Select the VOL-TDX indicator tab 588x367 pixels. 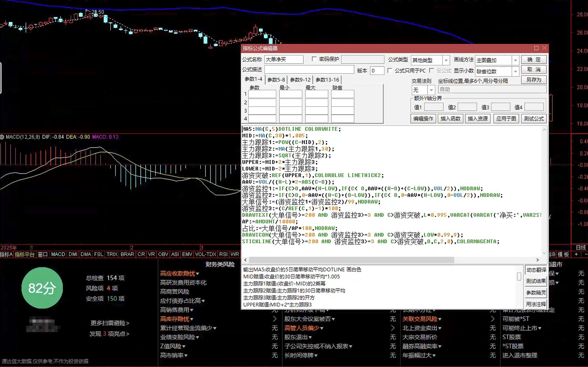click(x=206, y=254)
